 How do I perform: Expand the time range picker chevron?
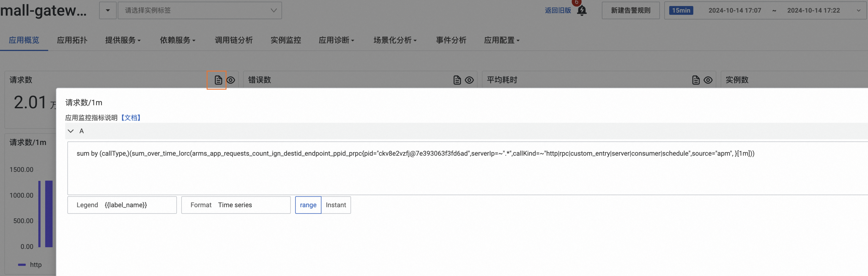coord(858,10)
